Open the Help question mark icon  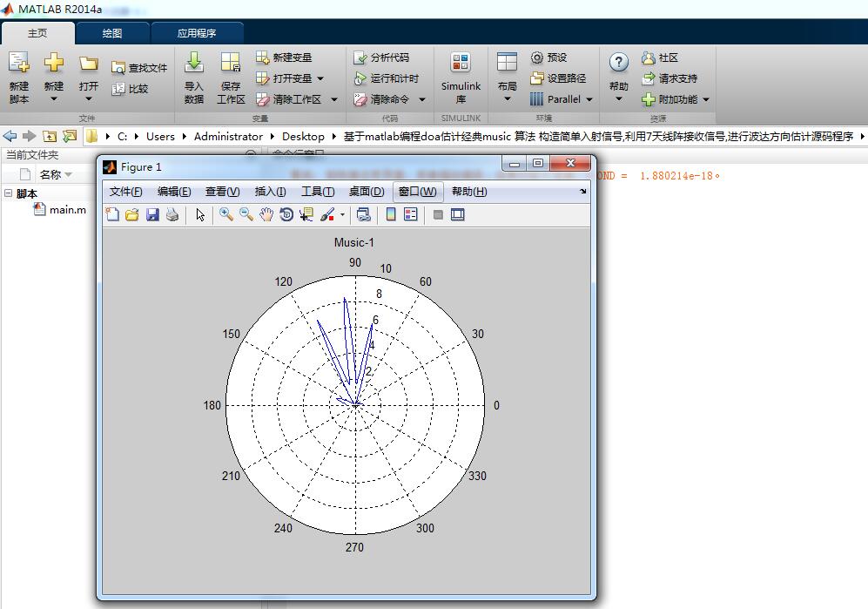click(x=619, y=62)
